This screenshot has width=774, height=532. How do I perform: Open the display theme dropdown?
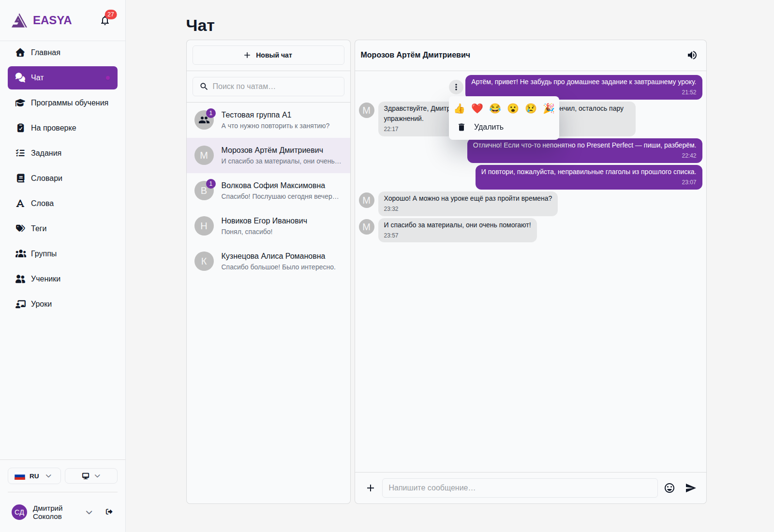[x=91, y=476]
